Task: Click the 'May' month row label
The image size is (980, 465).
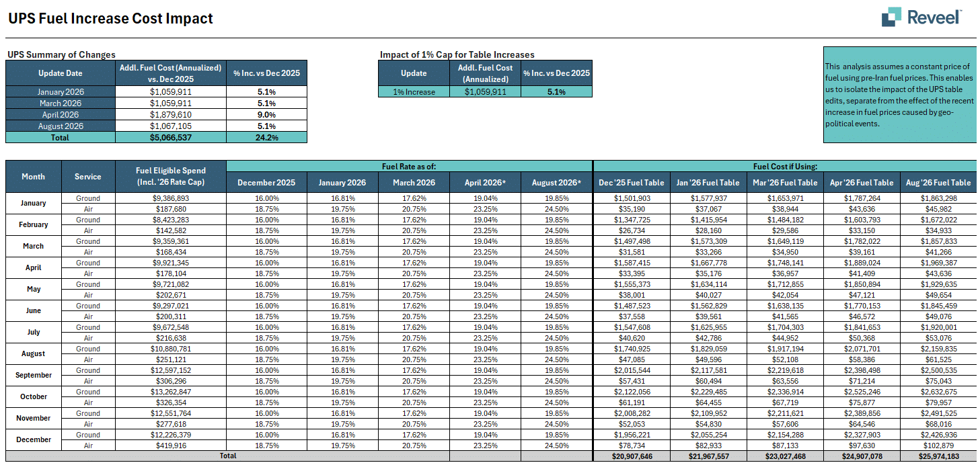Action: pyautogui.click(x=33, y=290)
